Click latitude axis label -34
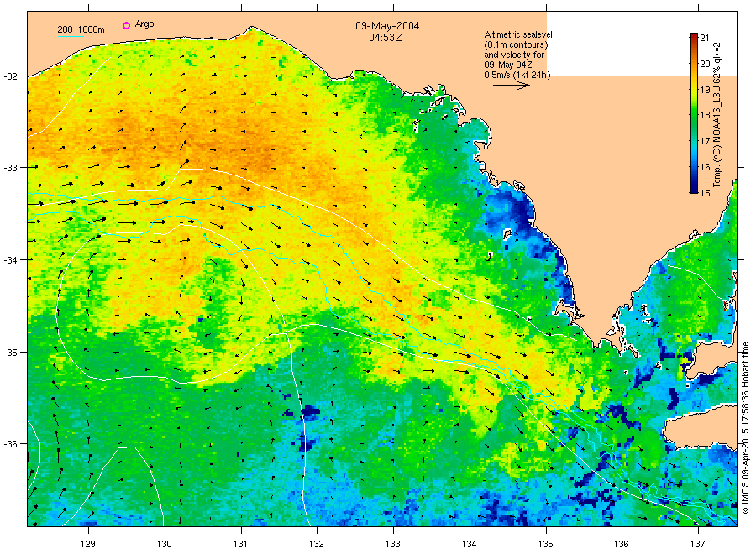The width and height of the screenshot is (756, 554). 11,259
